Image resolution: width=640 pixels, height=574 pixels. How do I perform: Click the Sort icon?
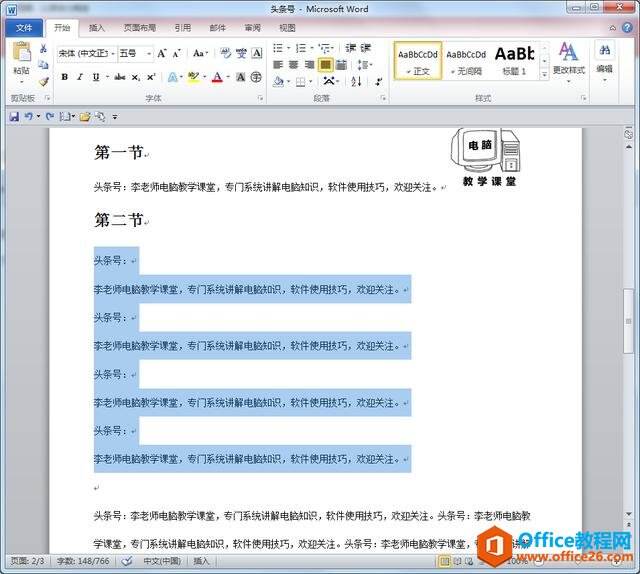356,81
